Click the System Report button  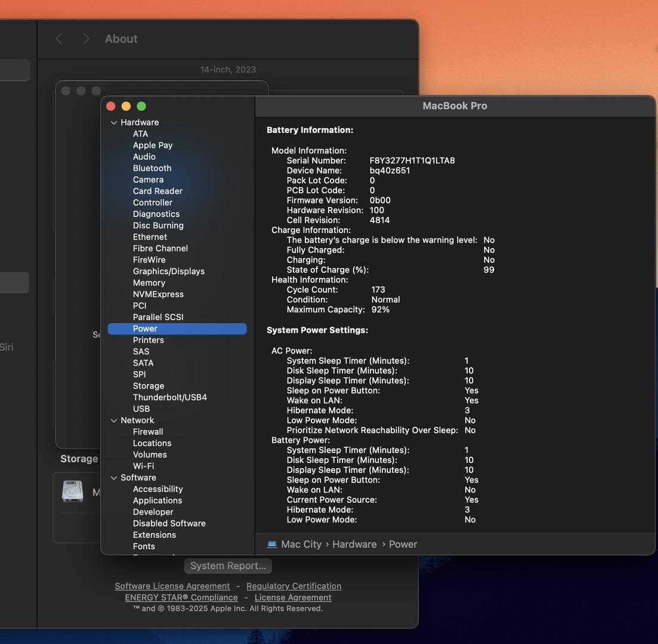(228, 566)
